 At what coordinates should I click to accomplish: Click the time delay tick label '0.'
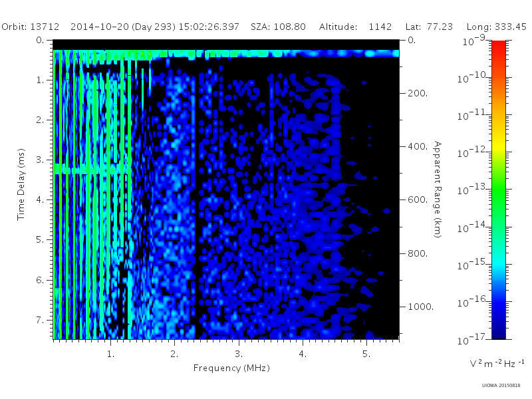(x=40, y=41)
